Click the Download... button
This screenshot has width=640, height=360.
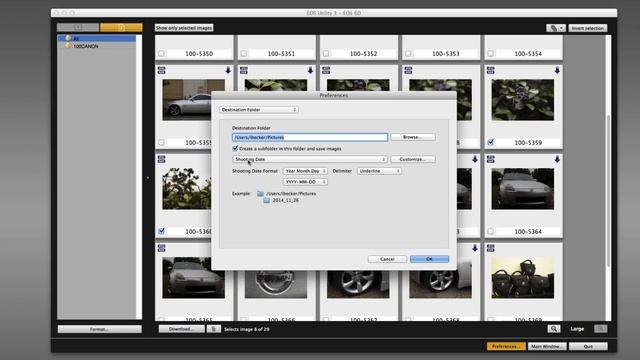click(x=182, y=329)
